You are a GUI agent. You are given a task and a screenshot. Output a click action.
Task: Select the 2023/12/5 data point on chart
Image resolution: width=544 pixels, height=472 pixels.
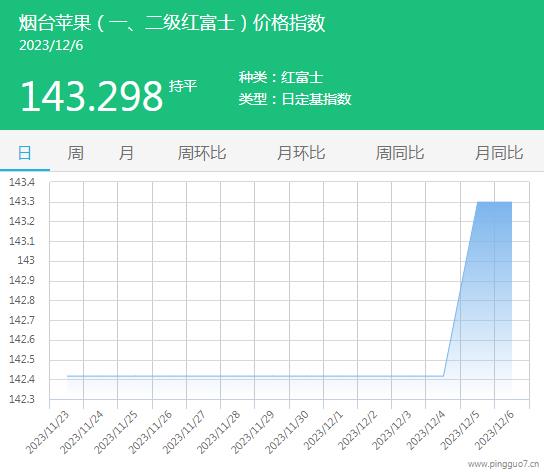coord(477,202)
